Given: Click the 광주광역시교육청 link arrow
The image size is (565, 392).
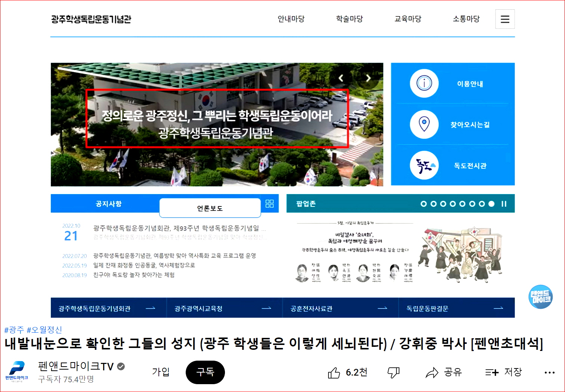Looking at the screenshot, I should (x=266, y=308).
